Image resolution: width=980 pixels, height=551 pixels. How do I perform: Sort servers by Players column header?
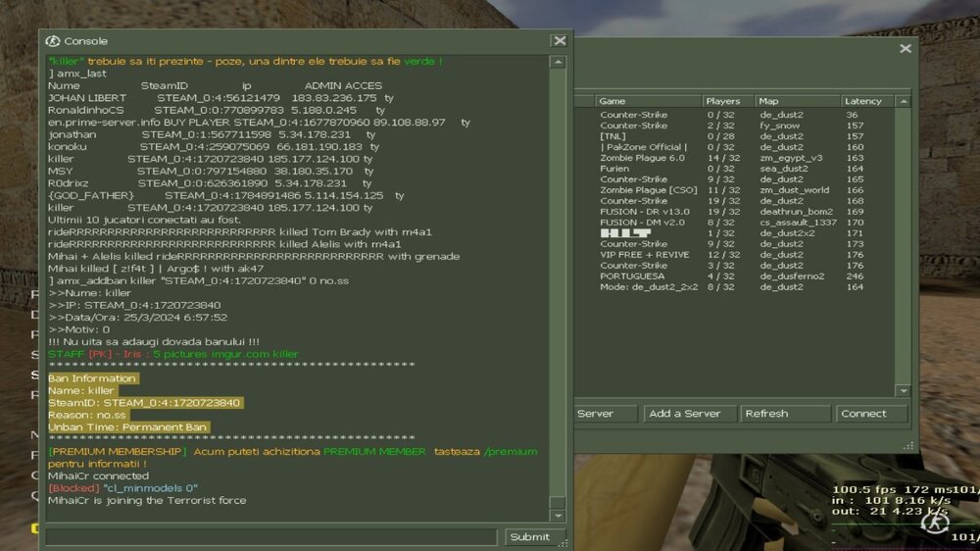pyautogui.click(x=726, y=101)
